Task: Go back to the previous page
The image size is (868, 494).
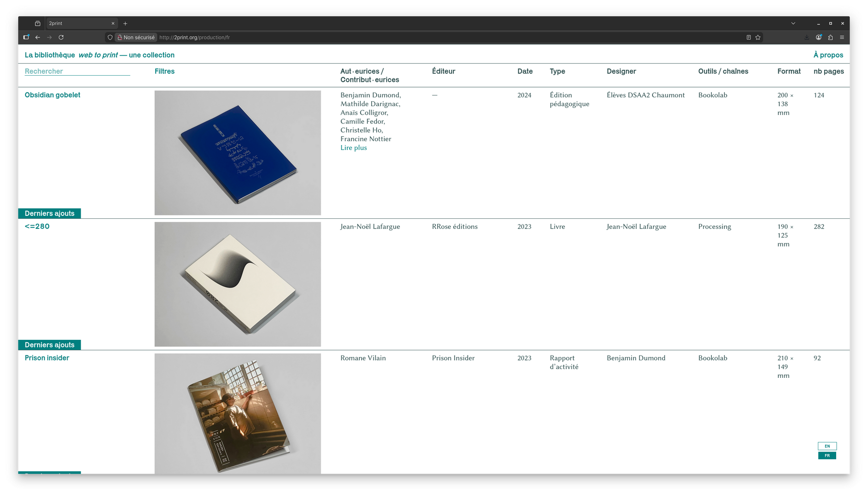Action: [38, 37]
